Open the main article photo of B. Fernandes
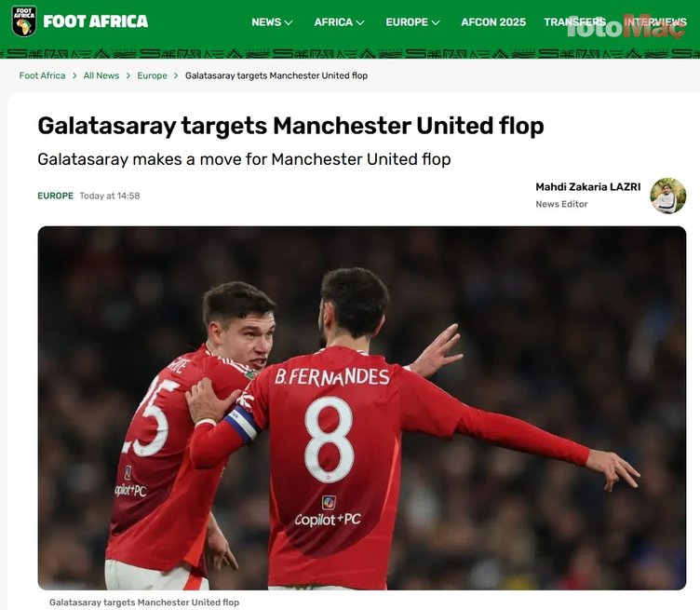 pyautogui.click(x=361, y=408)
